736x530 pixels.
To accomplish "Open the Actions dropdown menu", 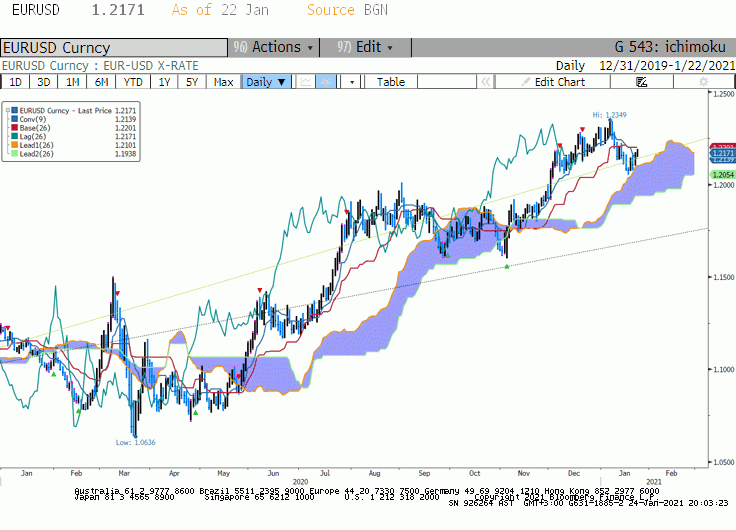I will click(x=274, y=47).
